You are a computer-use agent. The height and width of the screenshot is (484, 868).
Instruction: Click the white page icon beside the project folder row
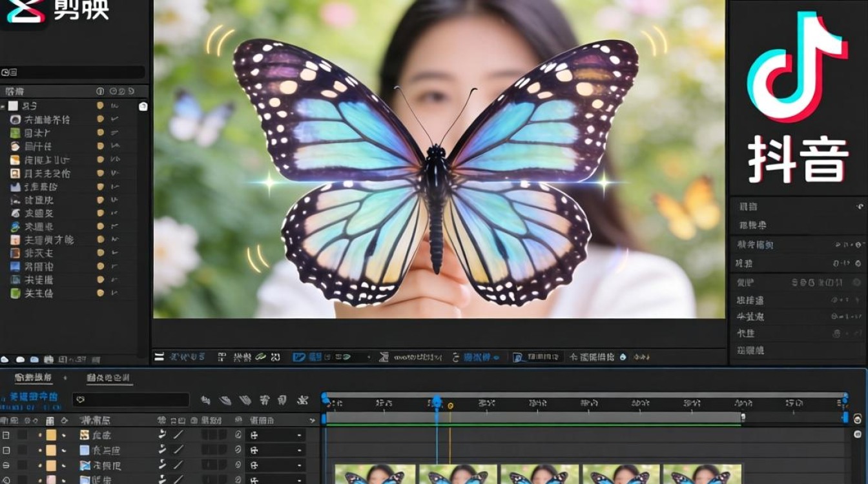[x=143, y=106]
